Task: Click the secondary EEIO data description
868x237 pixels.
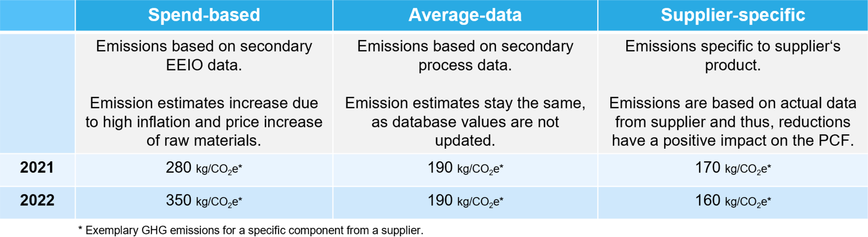Action: point(204,56)
